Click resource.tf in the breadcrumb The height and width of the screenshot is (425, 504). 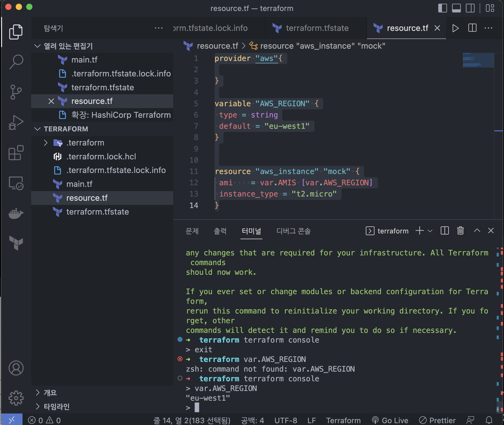[217, 46]
